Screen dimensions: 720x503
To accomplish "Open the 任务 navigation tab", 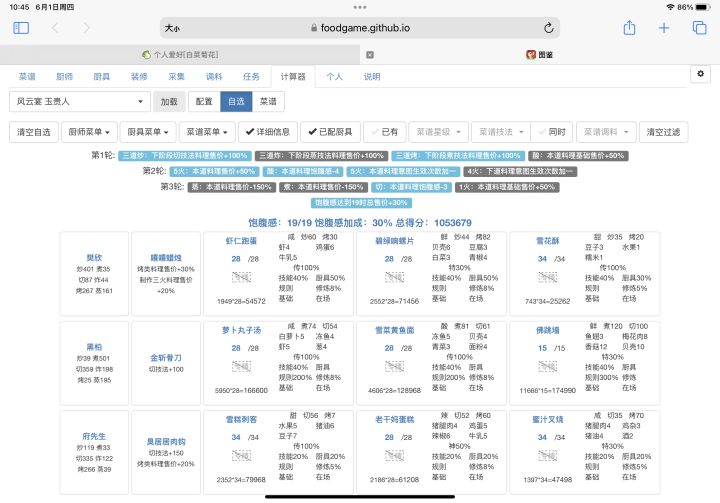I will [x=251, y=77].
